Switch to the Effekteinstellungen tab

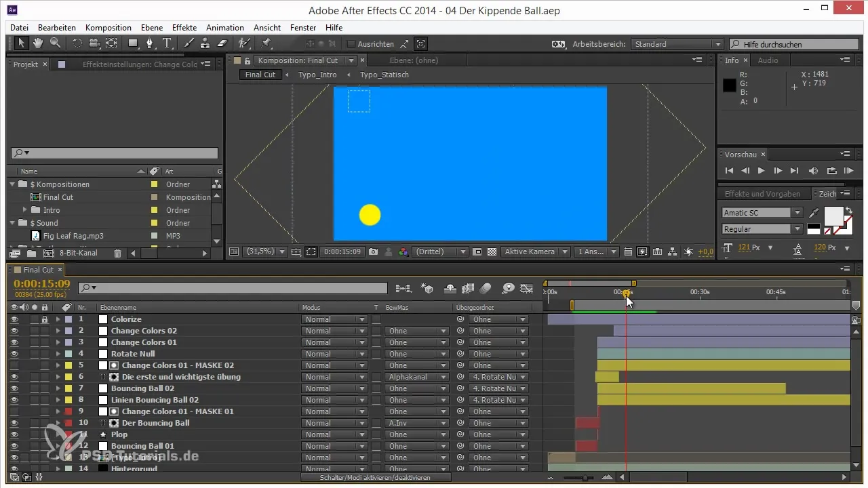140,64
